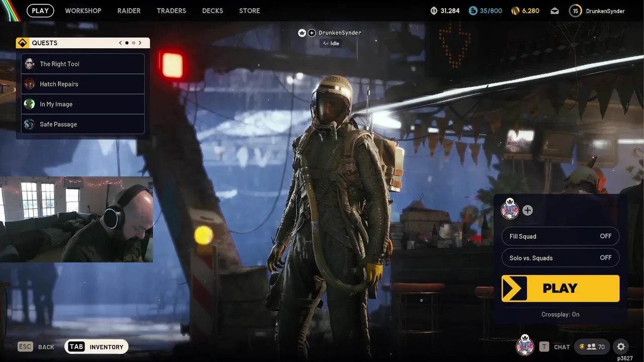This screenshot has width=644, height=362.
Task: Open the mail inbox envelope icon
Action: tap(554, 11)
